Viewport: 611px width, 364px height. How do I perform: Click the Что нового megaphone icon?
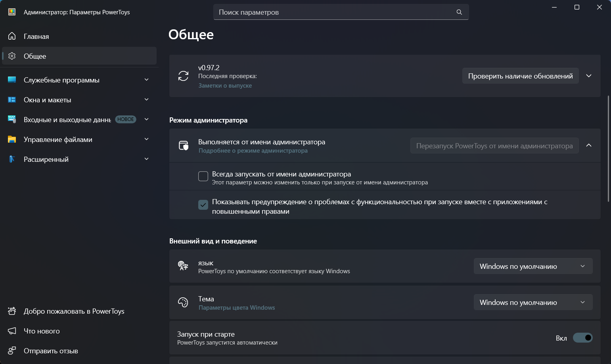(x=12, y=331)
